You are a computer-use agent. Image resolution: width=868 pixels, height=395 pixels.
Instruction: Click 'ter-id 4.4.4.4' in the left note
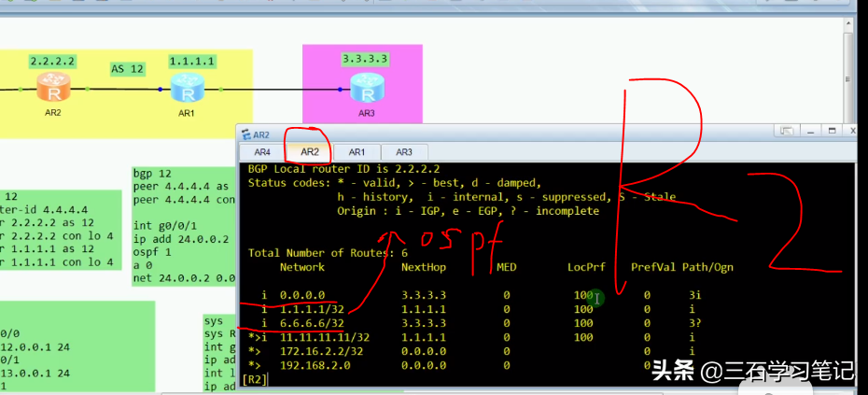44,210
